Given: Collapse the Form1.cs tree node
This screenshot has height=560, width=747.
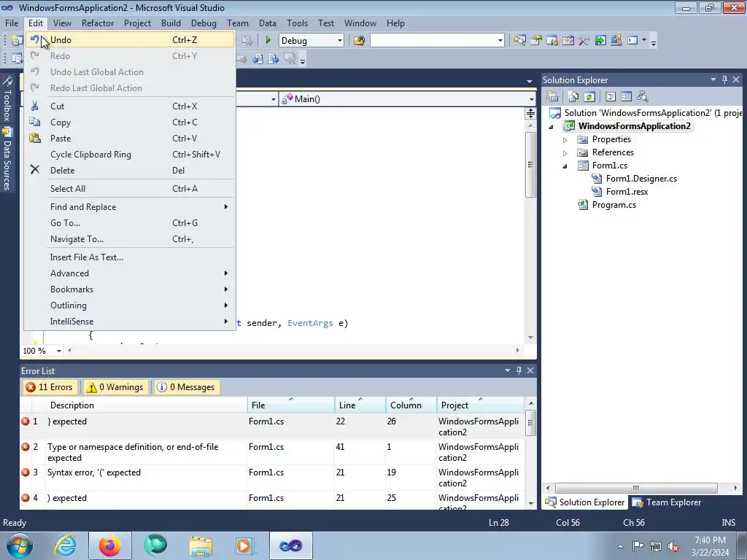Looking at the screenshot, I should 565,166.
